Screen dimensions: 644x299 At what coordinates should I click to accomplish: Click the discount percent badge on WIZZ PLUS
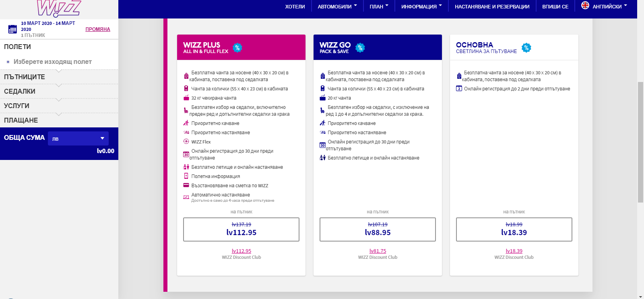pos(237,48)
